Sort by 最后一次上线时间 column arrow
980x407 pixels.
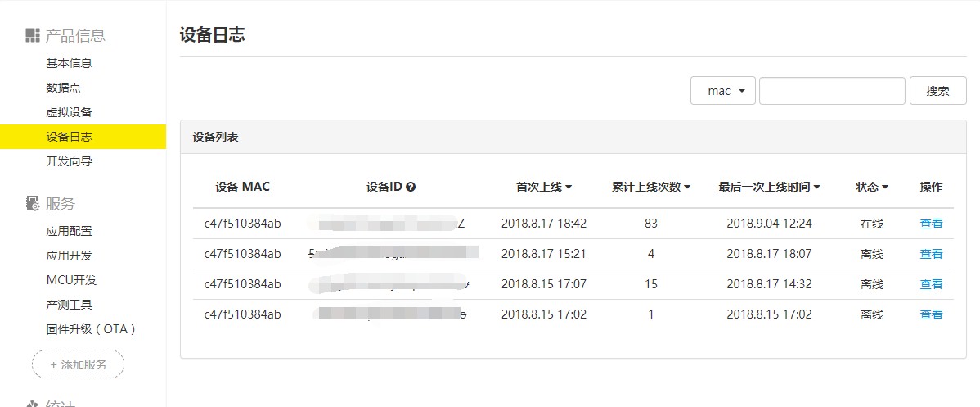(817, 188)
